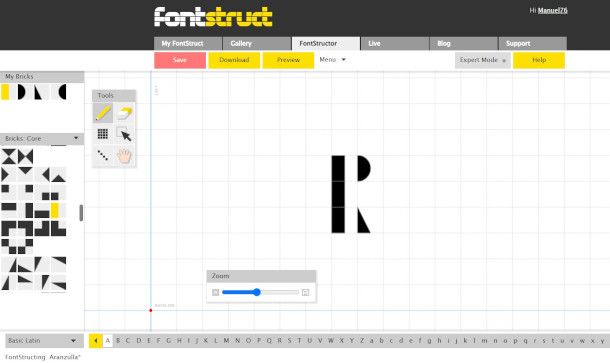610x363 pixels.
Task: Click the zoom in plus icon
Action: [x=305, y=292]
